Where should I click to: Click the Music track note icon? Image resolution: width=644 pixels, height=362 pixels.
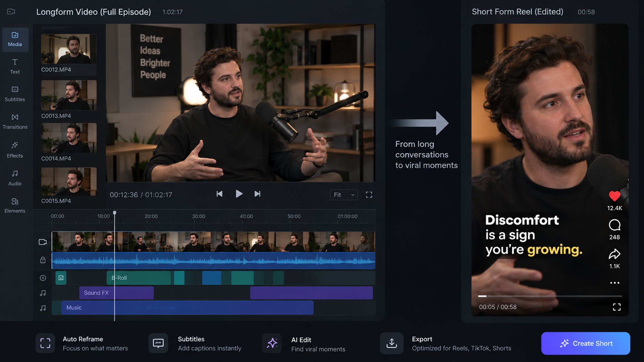click(43, 308)
